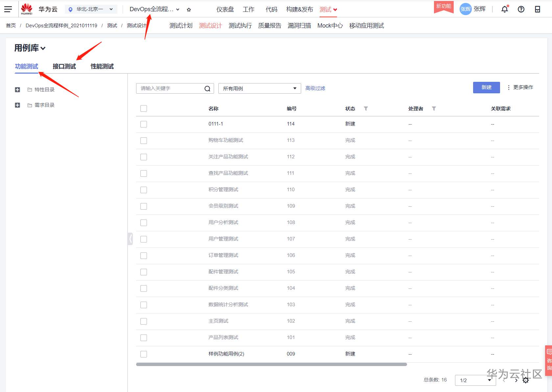The image size is (552, 392).
Task: Click the 特性目录 folder icon
Action: tap(30, 90)
